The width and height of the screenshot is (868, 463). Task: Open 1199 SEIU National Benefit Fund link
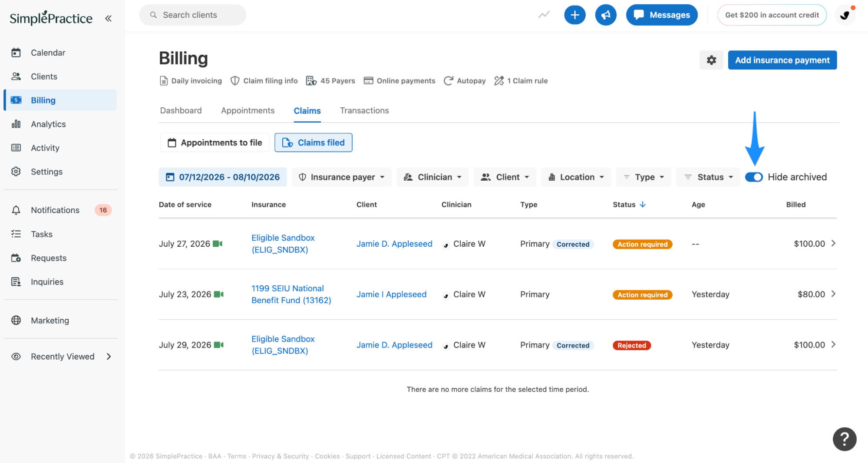(x=291, y=294)
